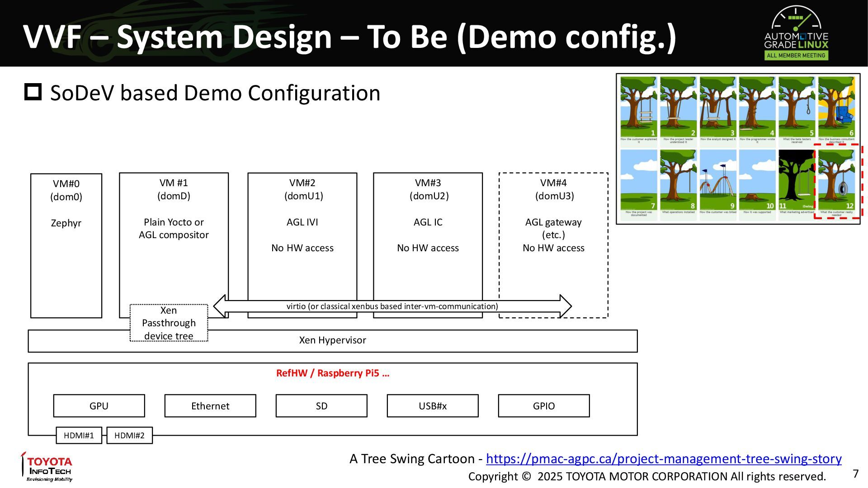Screen dimensions: 868x488
Task: Click the GPU hardware block
Action: 99,406
